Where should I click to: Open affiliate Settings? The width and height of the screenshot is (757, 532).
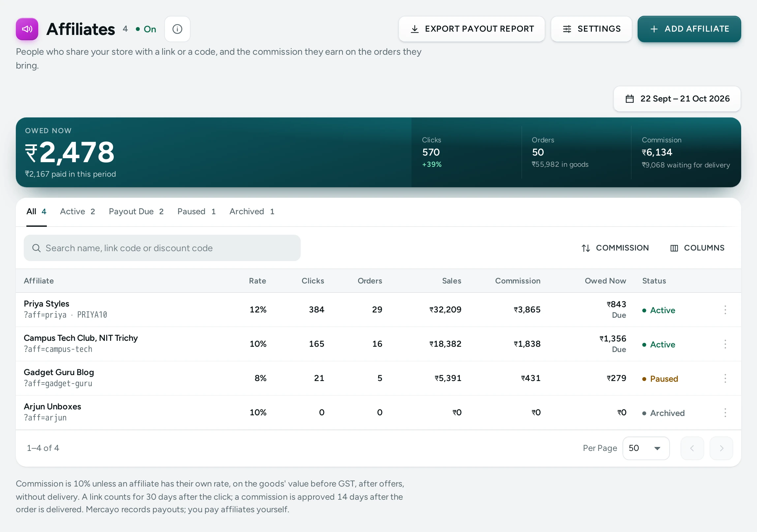coord(591,29)
